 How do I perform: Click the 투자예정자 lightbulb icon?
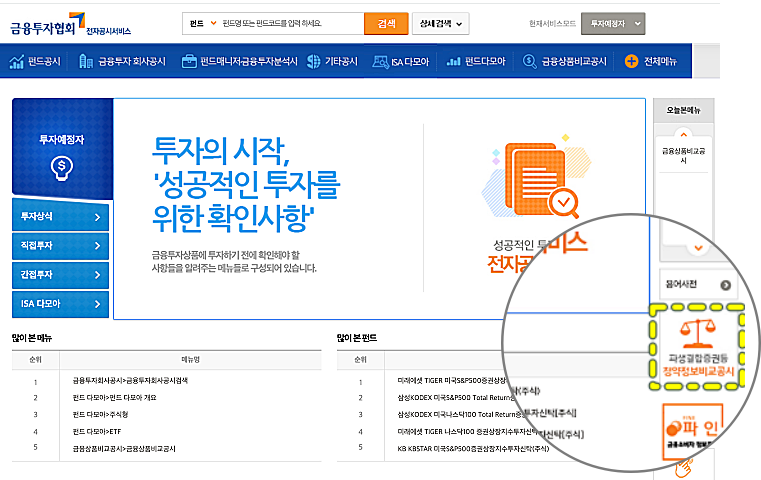(x=62, y=168)
